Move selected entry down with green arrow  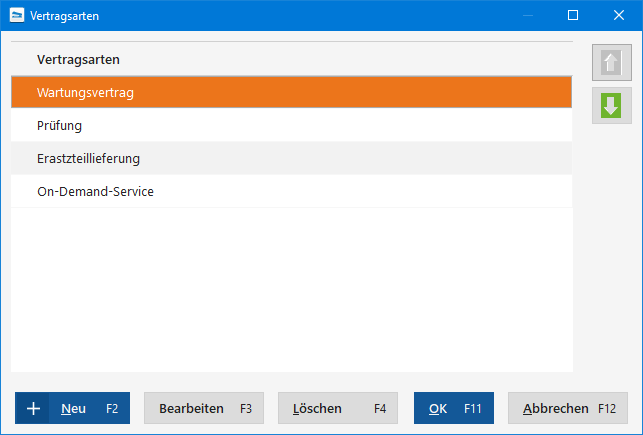pos(611,105)
